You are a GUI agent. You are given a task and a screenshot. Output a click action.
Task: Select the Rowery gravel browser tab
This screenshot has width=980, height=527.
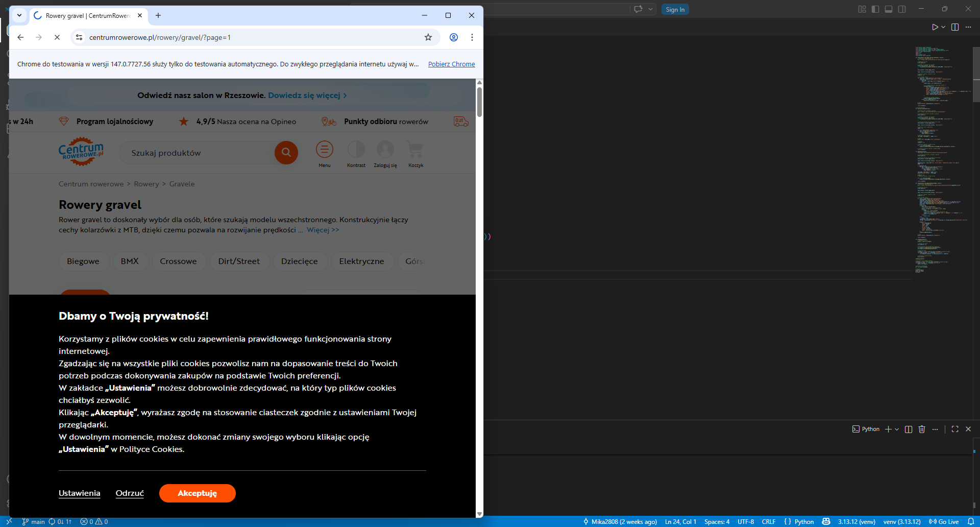(x=88, y=16)
